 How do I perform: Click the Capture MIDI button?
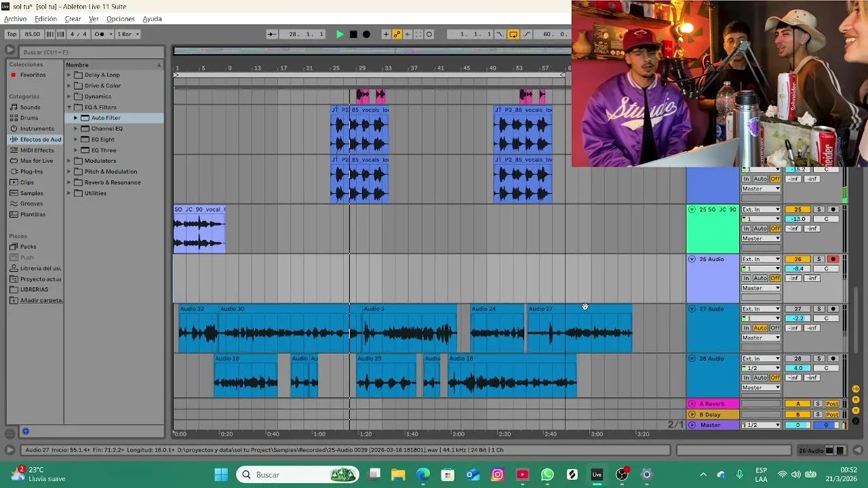(x=418, y=34)
